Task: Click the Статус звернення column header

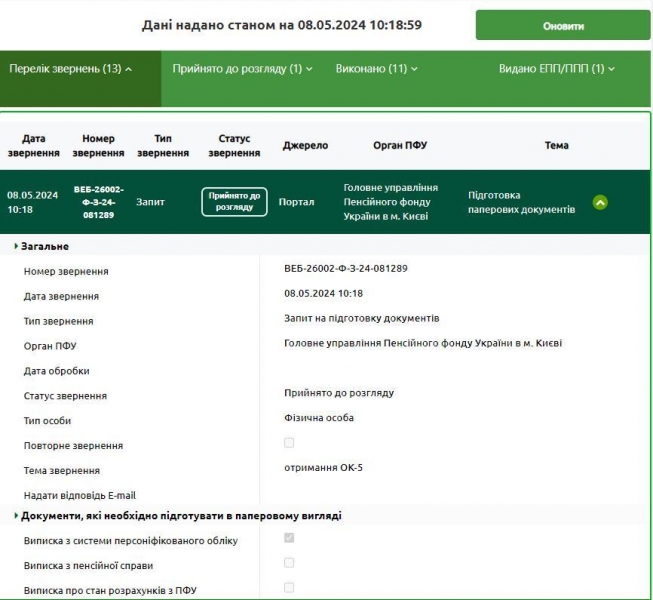Action: click(x=234, y=146)
